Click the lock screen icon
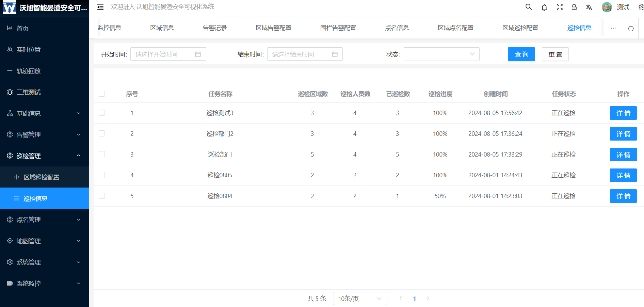The height and width of the screenshot is (307, 644). point(574,7)
